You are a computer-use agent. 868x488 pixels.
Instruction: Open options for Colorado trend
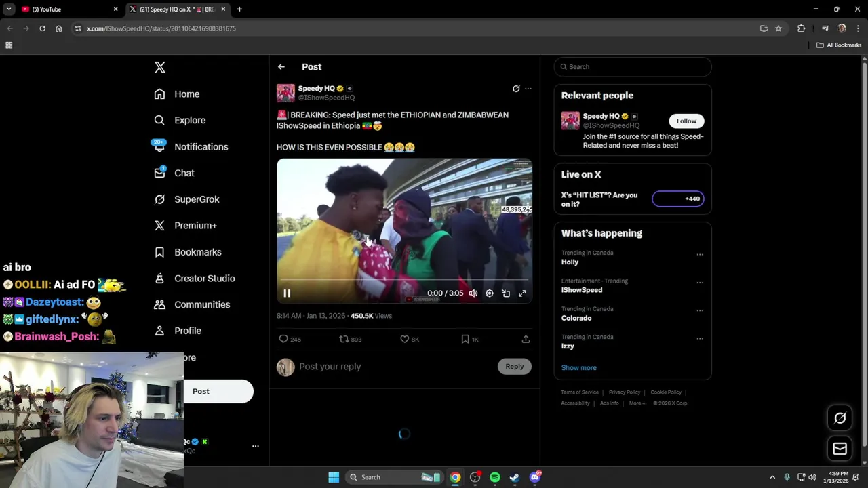click(x=700, y=310)
